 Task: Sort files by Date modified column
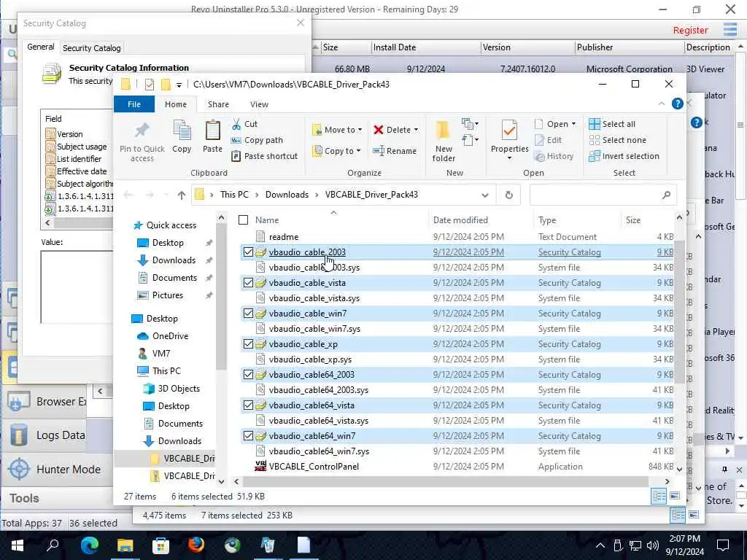pyautogui.click(x=480, y=220)
